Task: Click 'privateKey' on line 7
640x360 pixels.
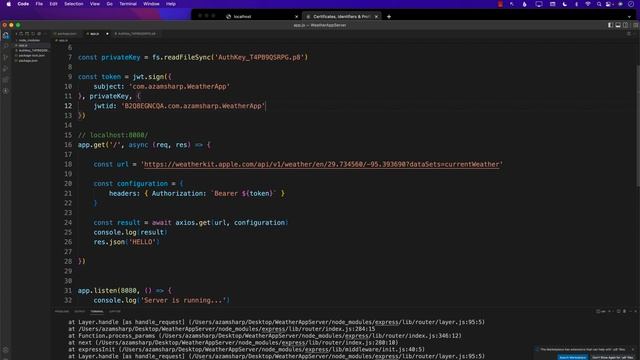Action: tap(120, 57)
